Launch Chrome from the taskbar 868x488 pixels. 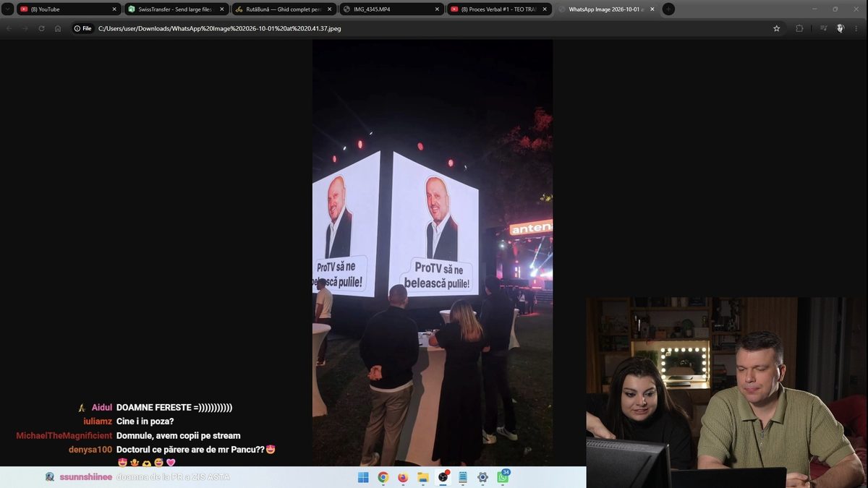click(x=383, y=477)
